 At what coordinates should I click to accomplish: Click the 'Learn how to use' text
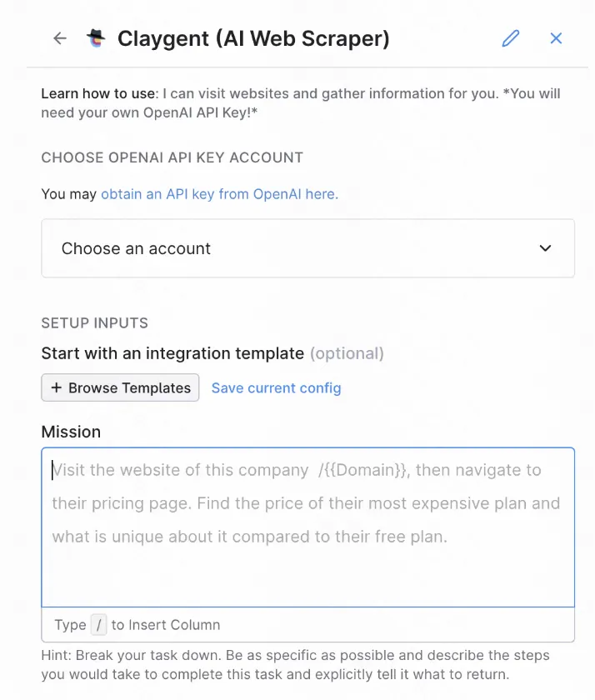(x=98, y=93)
